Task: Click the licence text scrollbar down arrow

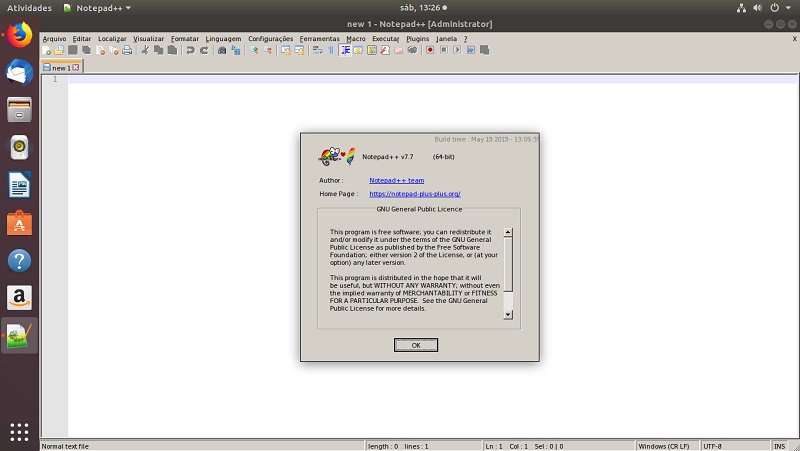Action: (508, 315)
